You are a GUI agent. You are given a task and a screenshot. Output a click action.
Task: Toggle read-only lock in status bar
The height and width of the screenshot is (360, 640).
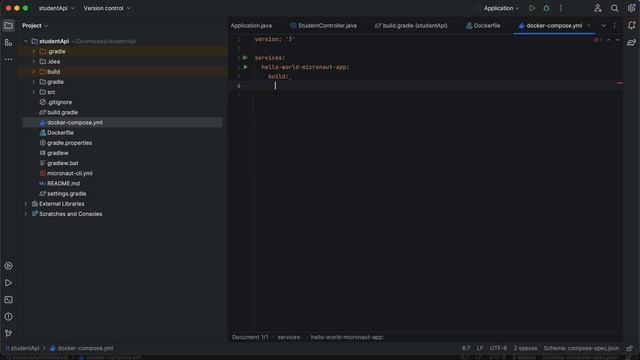629,348
